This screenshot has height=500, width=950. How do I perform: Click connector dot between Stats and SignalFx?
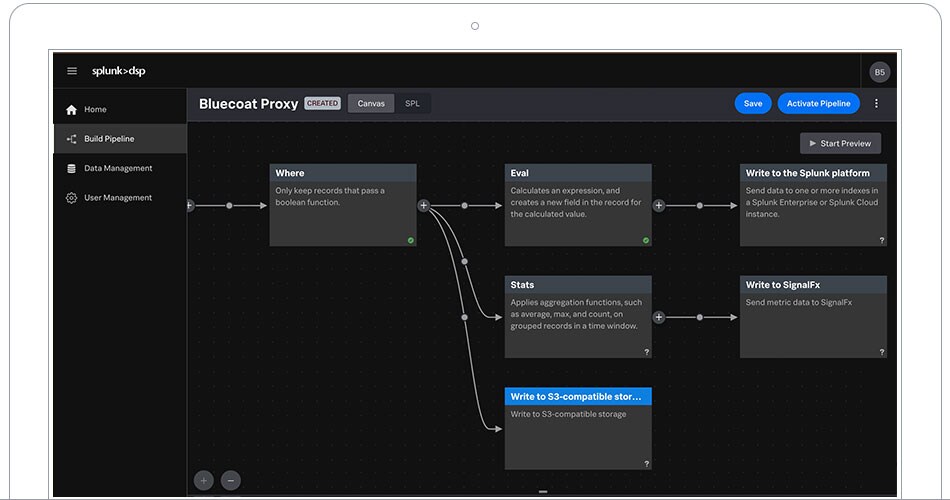click(700, 317)
